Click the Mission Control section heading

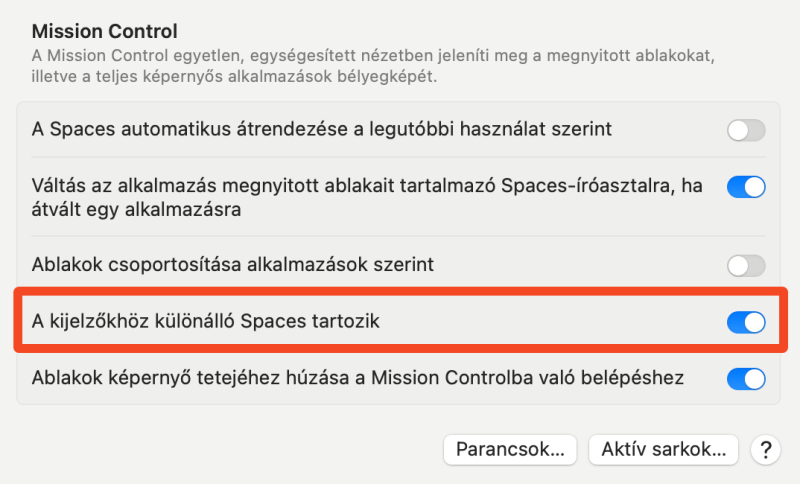click(105, 32)
